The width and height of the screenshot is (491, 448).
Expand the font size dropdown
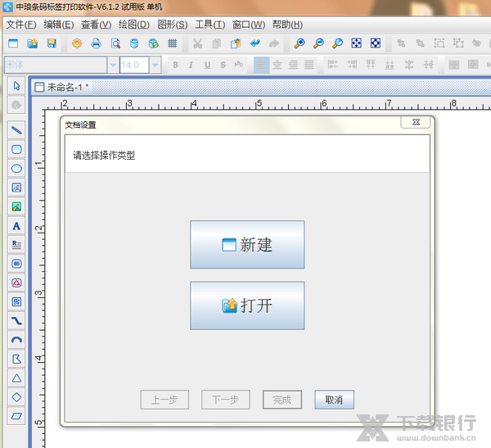155,65
